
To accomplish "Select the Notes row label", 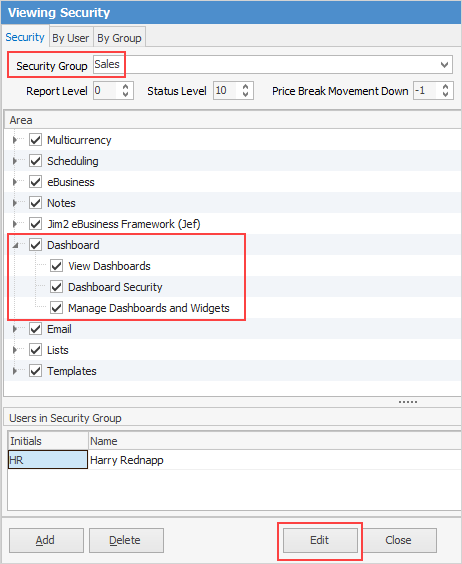I will tap(61, 203).
